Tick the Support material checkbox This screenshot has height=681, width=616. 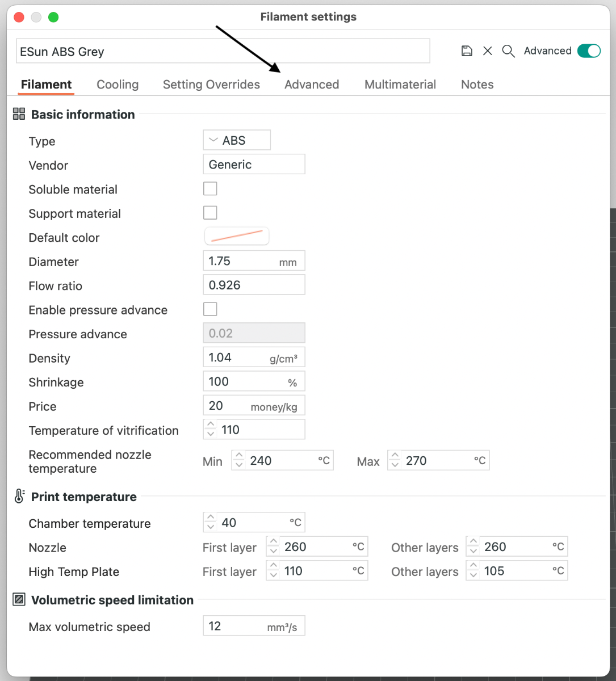(210, 213)
